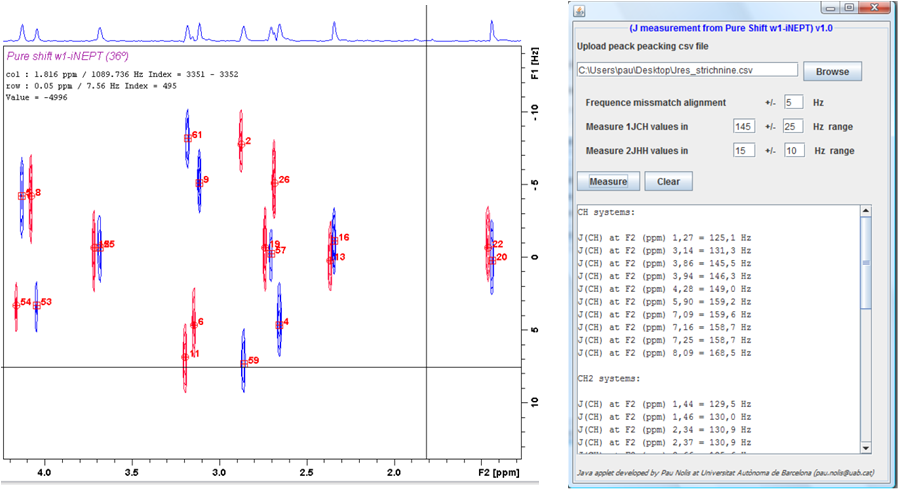Viewport: 901px width, 491px height.
Task: Select peak marker 6 in the spectrum
Action: pyautogui.click(x=194, y=325)
